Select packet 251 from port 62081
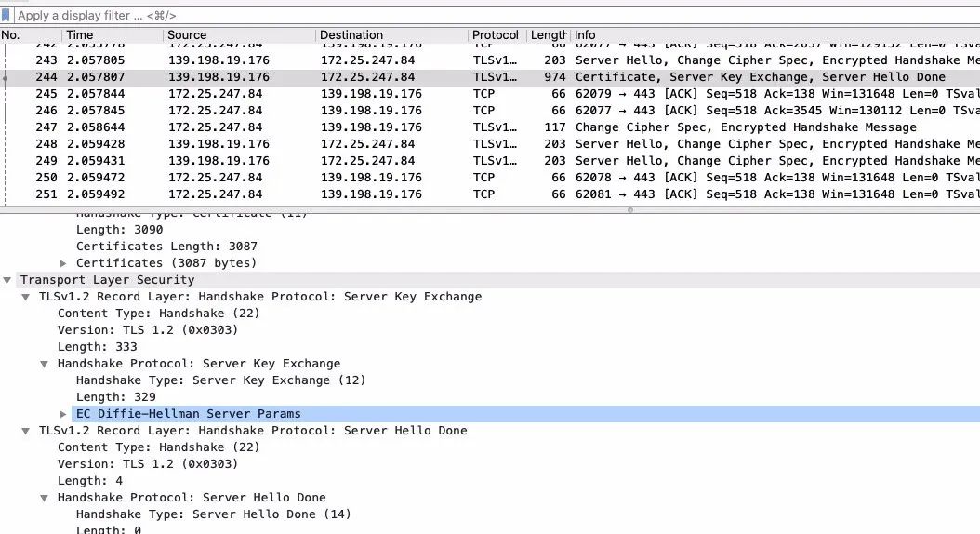The height and width of the screenshot is (534, 980). coord(490,194)
